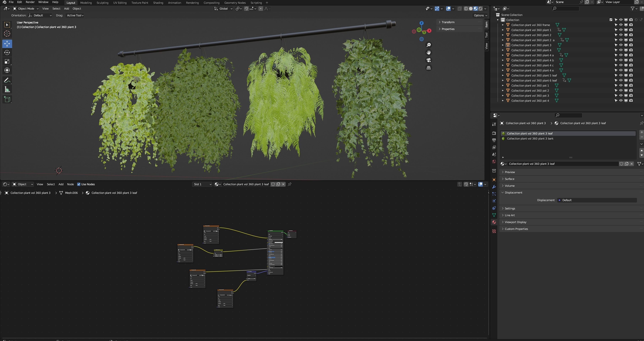
Task: Remove material slot with minus button
Action: tap(641, 137)
